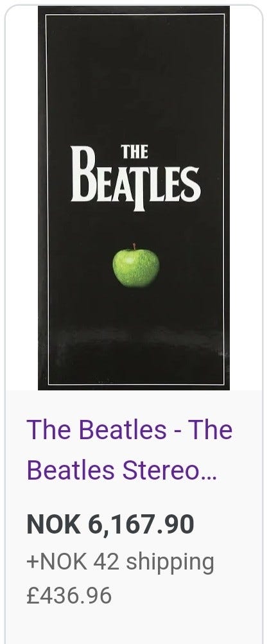Click 'Beatles Stereo…' second title line

click(x=122, y=471)
